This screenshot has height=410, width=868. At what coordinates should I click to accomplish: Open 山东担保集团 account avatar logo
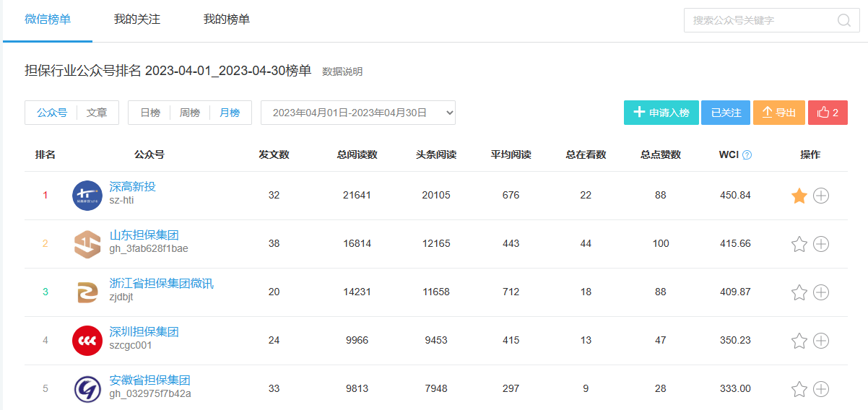pyautogui.click(x=87, y=244)
